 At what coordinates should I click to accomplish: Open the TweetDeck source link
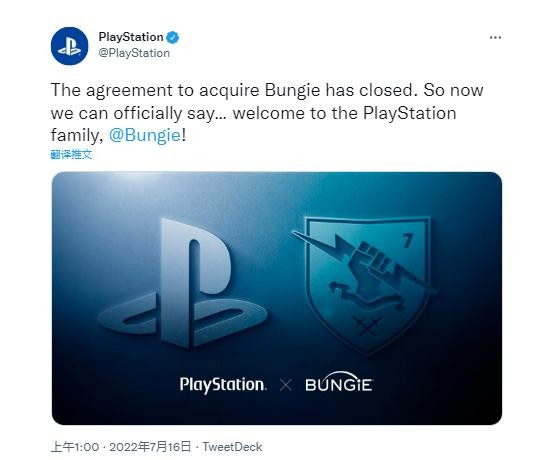[x=232, y=447]
